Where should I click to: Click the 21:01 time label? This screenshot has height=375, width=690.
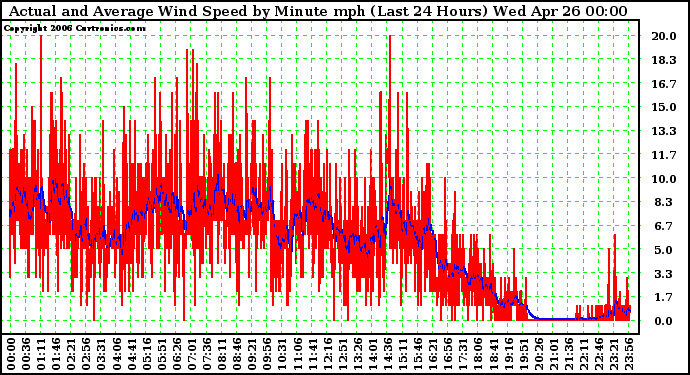click(553, 354)
